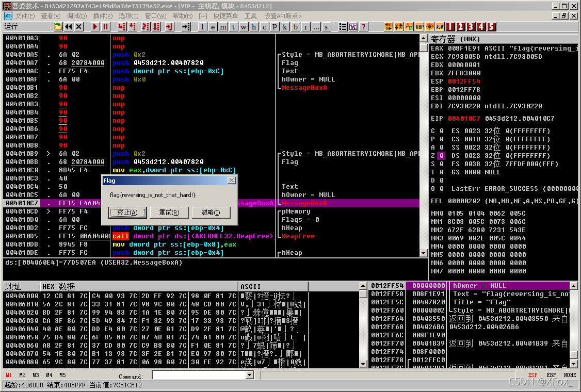Viewport: 581px width, 392px height.
Task: Click the Open file folder icon
Action: tap(58, 27)
